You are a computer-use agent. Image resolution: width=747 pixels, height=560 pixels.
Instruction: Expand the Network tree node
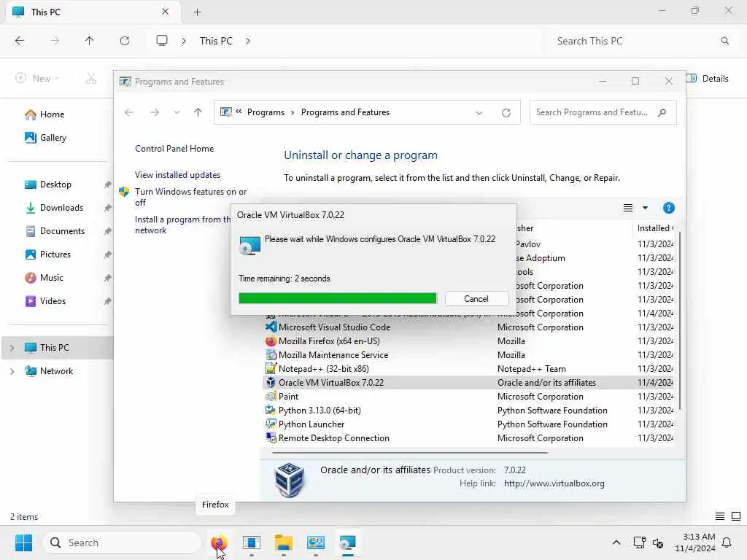[x=12, y=371]
